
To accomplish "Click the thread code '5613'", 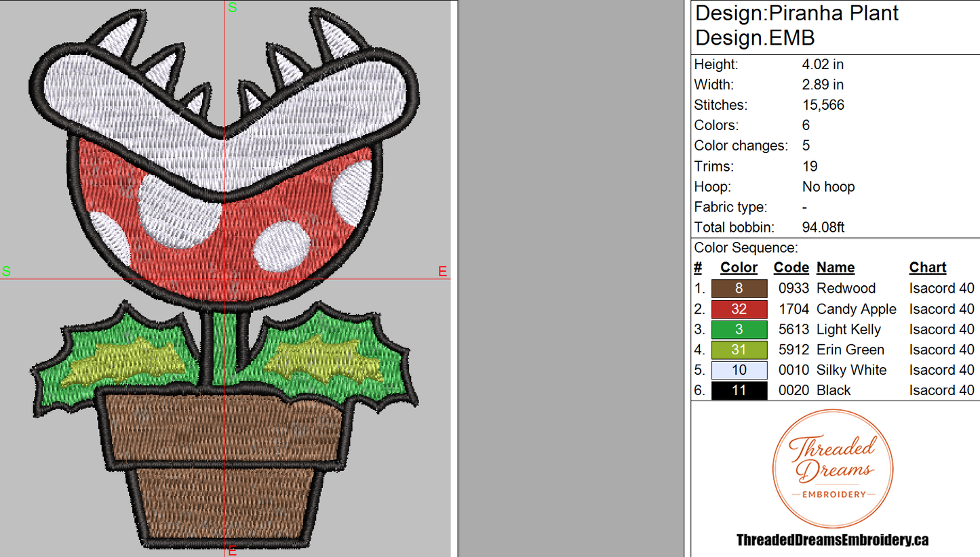I will click(793, 329).
